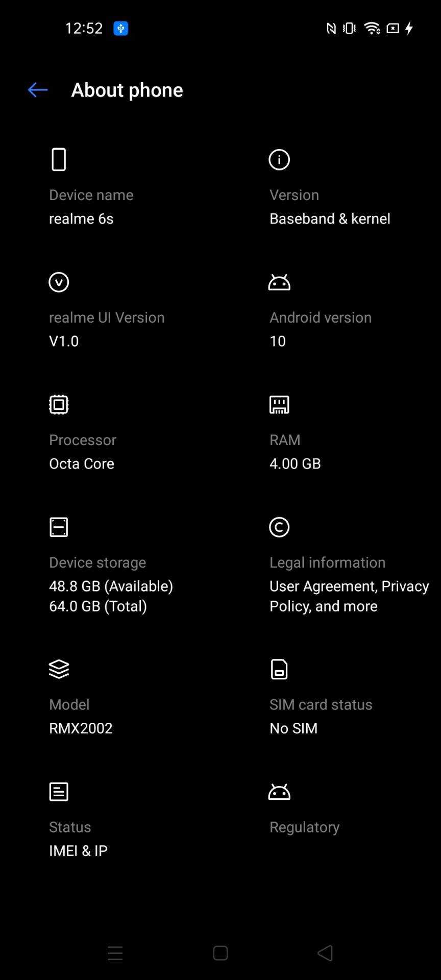
Task: Tap the Device name phone icon
Action: tap(59, 160)
